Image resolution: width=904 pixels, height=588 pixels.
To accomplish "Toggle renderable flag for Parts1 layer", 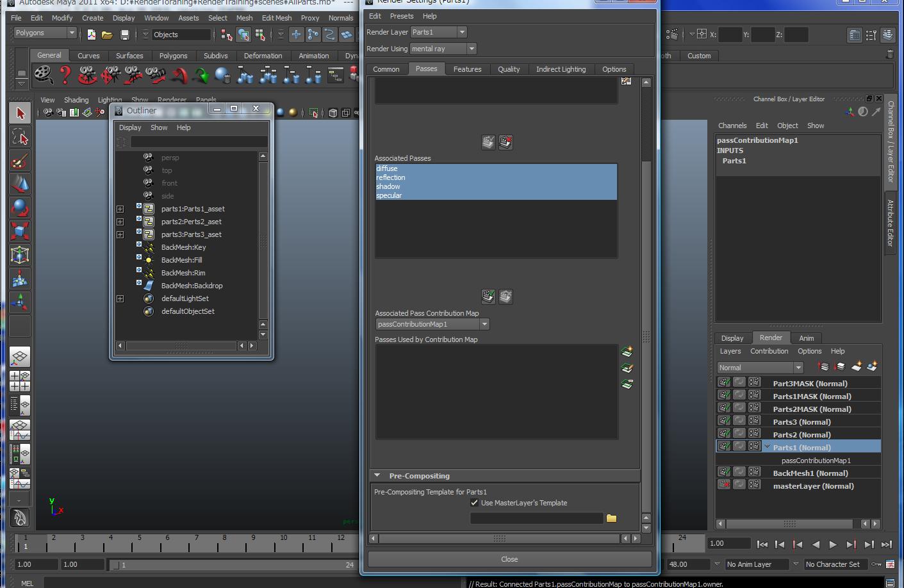I will [724, 446].
